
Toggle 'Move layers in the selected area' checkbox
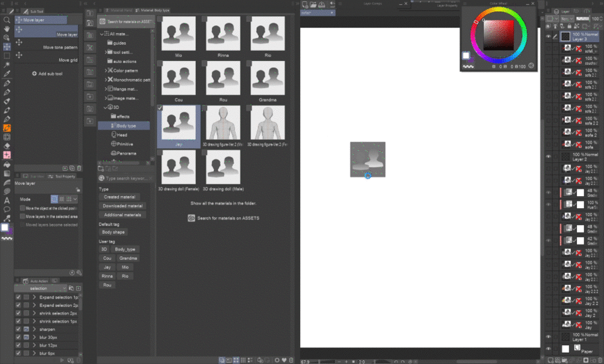[x=23, y=216]
